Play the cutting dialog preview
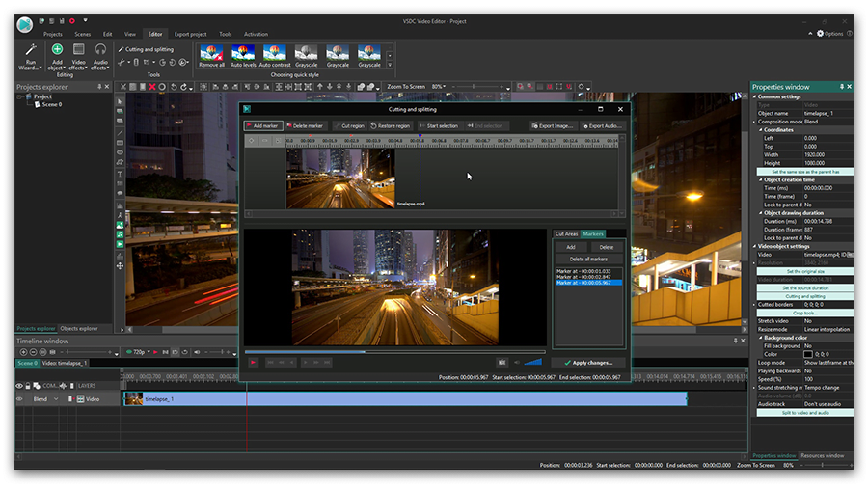868x492 pixels. (x=253, y=363)
